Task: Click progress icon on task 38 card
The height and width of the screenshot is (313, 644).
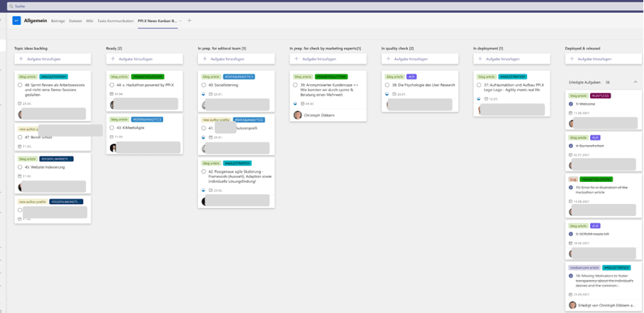Action: [x=387, y=93]
